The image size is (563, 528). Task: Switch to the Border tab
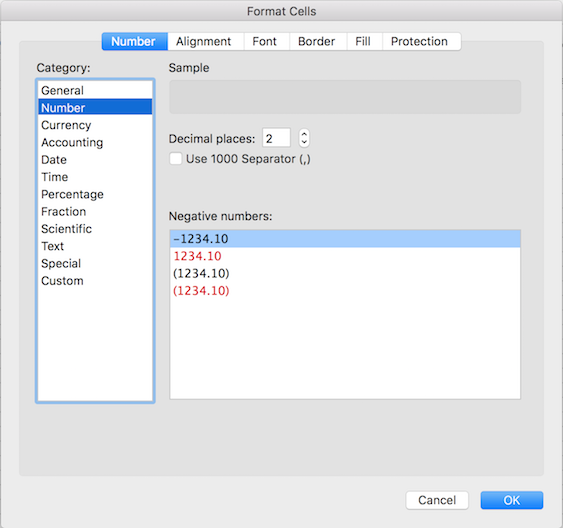tap(318, 42)
